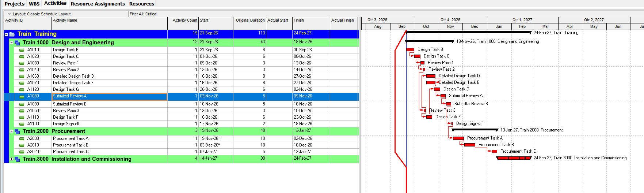Click the activity icon for A1030
Screen dimensions: 644x193
[x=22, y=63]
